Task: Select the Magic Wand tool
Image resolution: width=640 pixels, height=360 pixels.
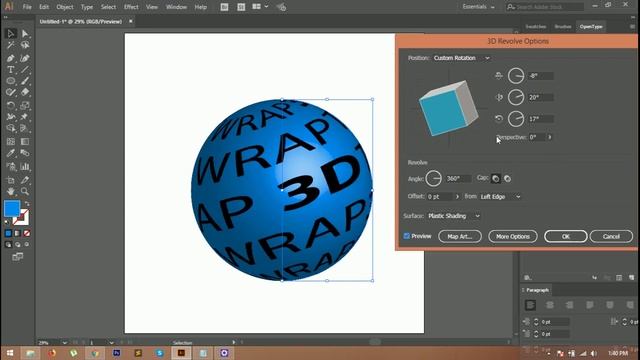Action: [11, 45]
